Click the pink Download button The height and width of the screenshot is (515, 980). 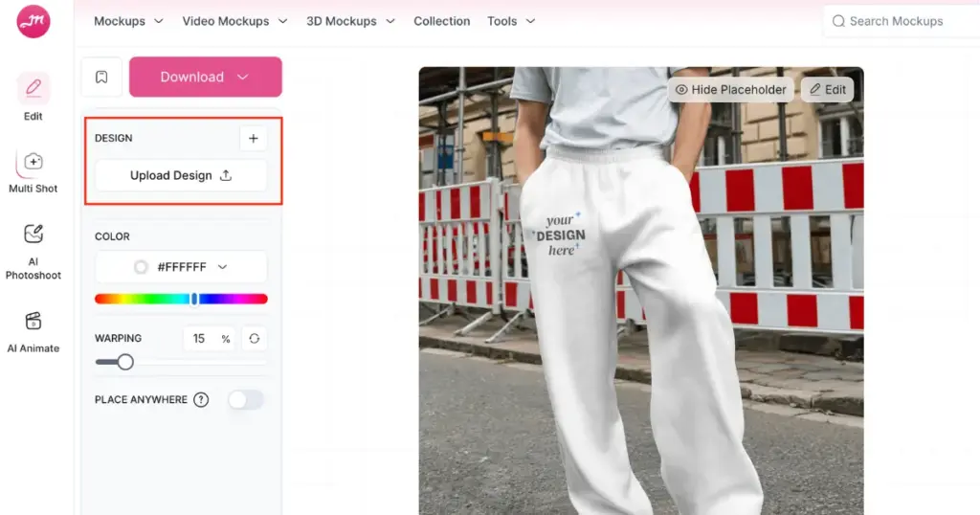click(x=206, y=77)
